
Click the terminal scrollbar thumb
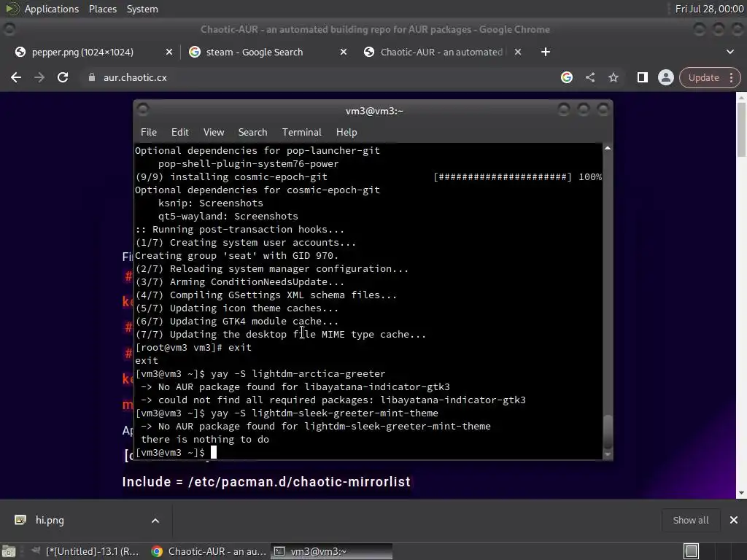point(608,432)
